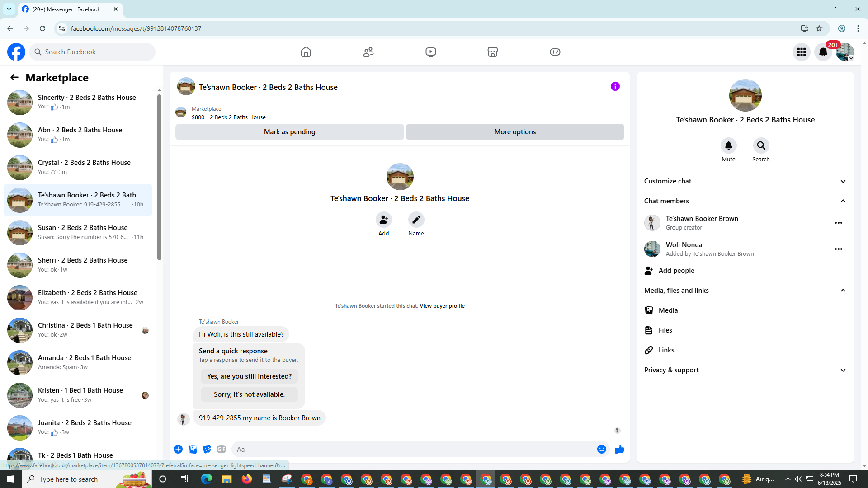Open the apps grid menu icon
Screen dimensions: 868x488
point(802,52)
